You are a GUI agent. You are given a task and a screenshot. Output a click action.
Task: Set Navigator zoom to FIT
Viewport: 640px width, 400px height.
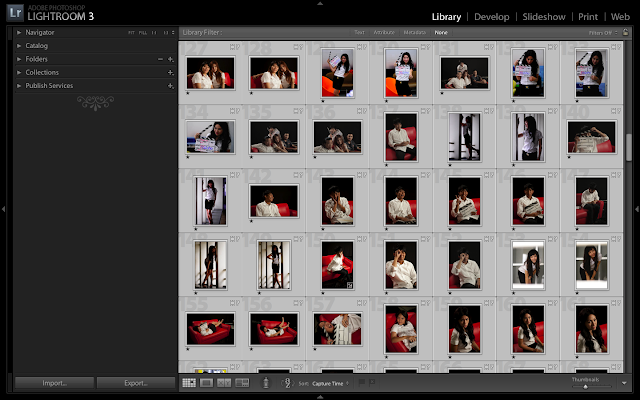131,33
